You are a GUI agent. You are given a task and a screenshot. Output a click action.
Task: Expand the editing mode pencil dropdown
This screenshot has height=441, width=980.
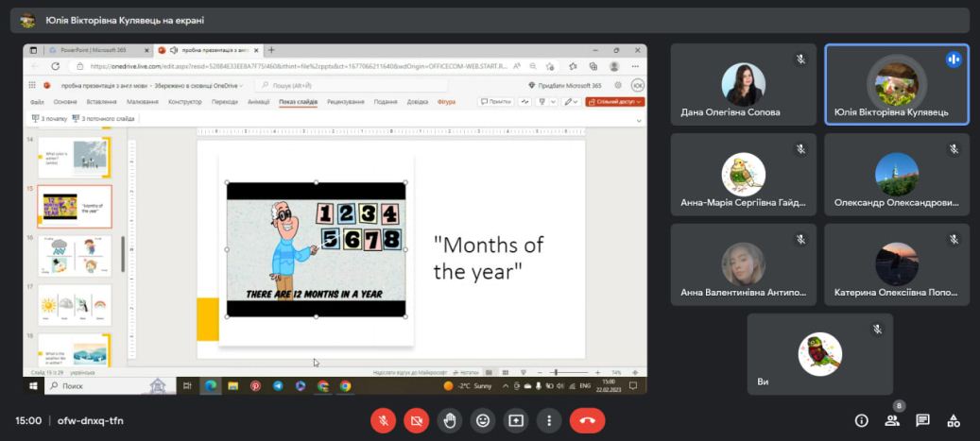point(571,102)
